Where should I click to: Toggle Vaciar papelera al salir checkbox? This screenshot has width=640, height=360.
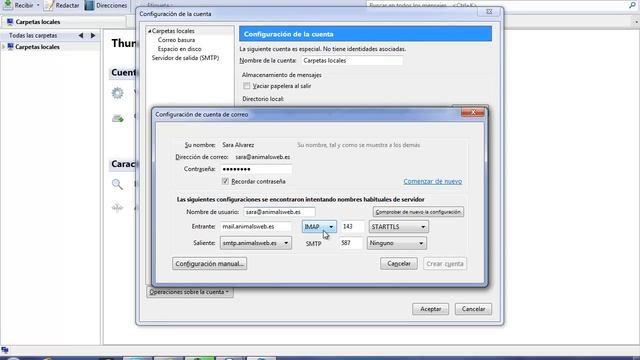click(x=247, y=86)
